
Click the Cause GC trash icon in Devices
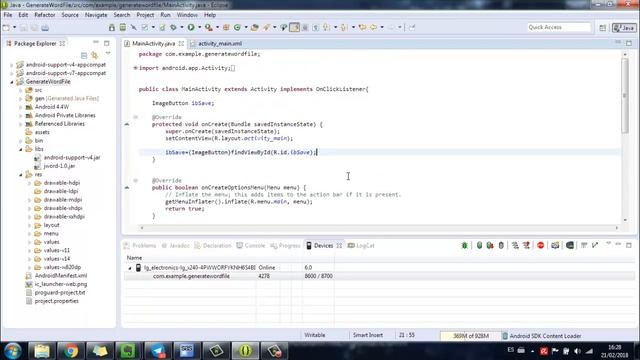point(501,245)
